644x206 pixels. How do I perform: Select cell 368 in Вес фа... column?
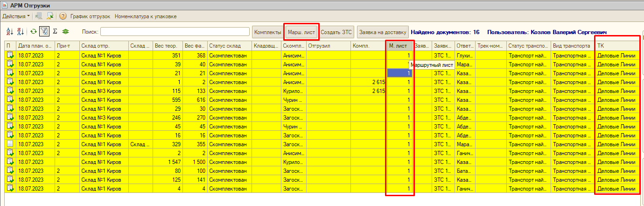(x=195, y=55)
